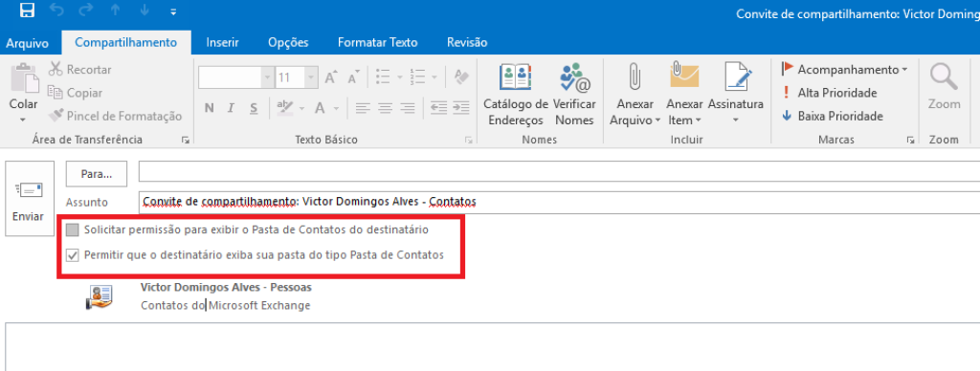Click the Next Item down arrow

pyautogui.click(x=145, y=11)
